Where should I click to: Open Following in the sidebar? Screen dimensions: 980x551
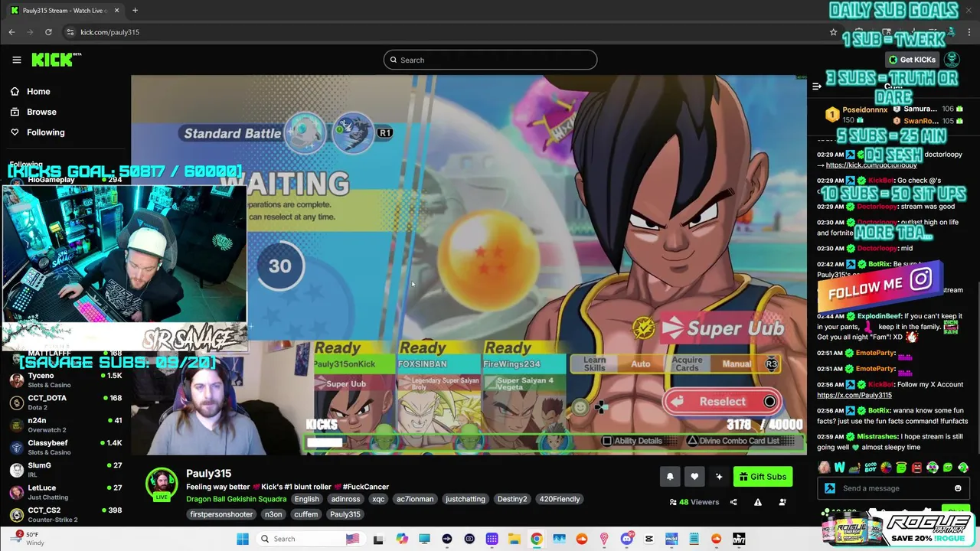click(x=45, y=132)
